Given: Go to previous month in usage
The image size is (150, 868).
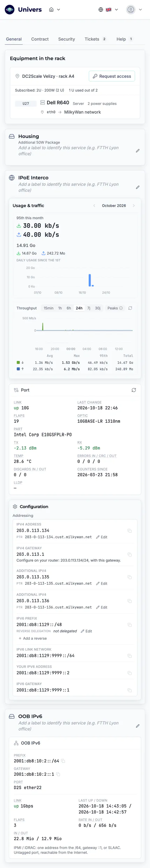Looking at the screenshot, I should pos(94,206).
